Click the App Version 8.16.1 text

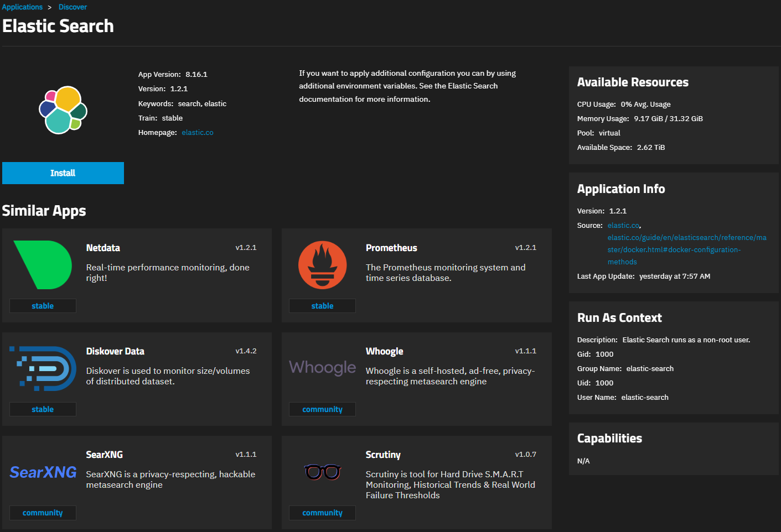173,75
